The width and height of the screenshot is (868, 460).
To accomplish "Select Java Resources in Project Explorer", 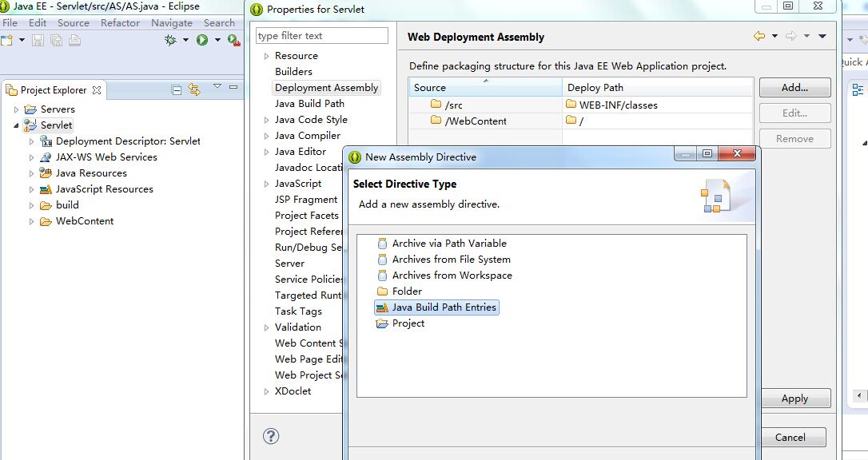I will (91, 173).
